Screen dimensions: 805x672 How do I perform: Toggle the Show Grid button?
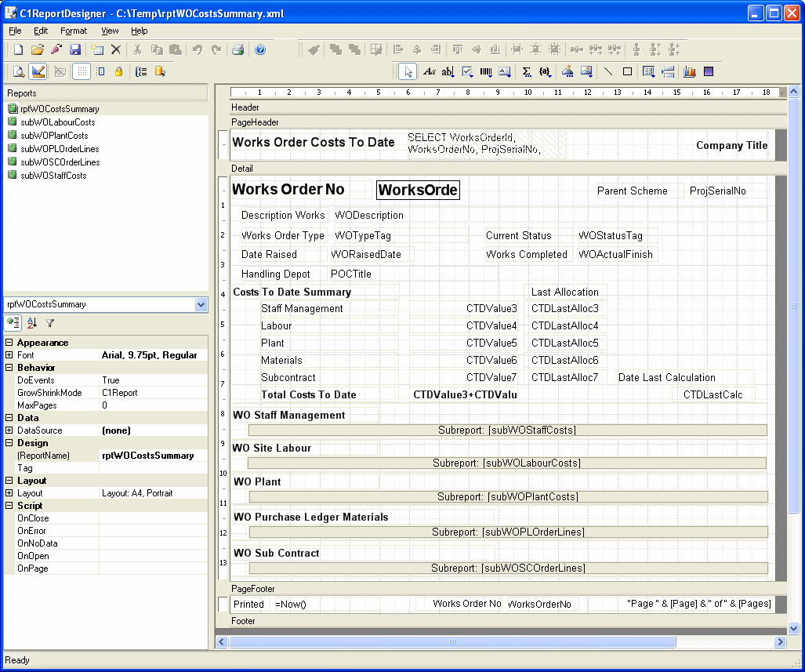(81, 71)
